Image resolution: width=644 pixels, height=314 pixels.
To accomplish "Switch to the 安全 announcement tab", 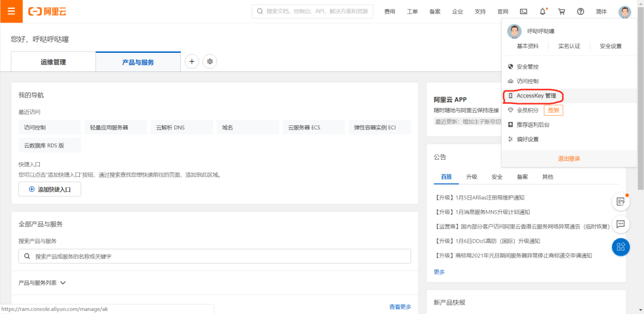I will point(497,177).
